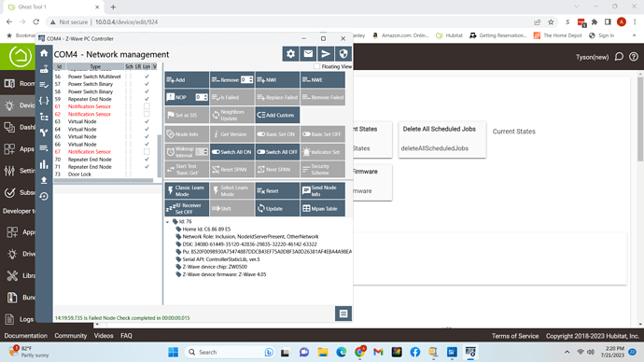Open the bar chart icon in Z-Wave sidebar
644x362 pixels.
point(44,164)
